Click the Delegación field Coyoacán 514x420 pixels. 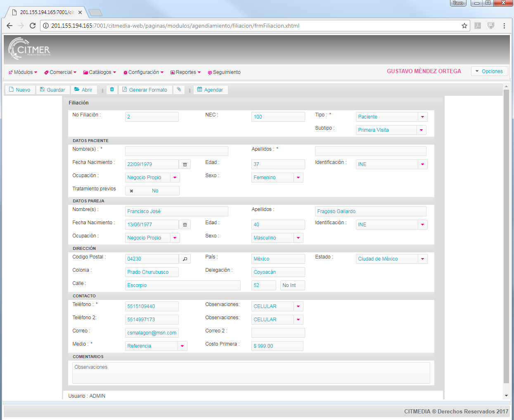[278, 272]
